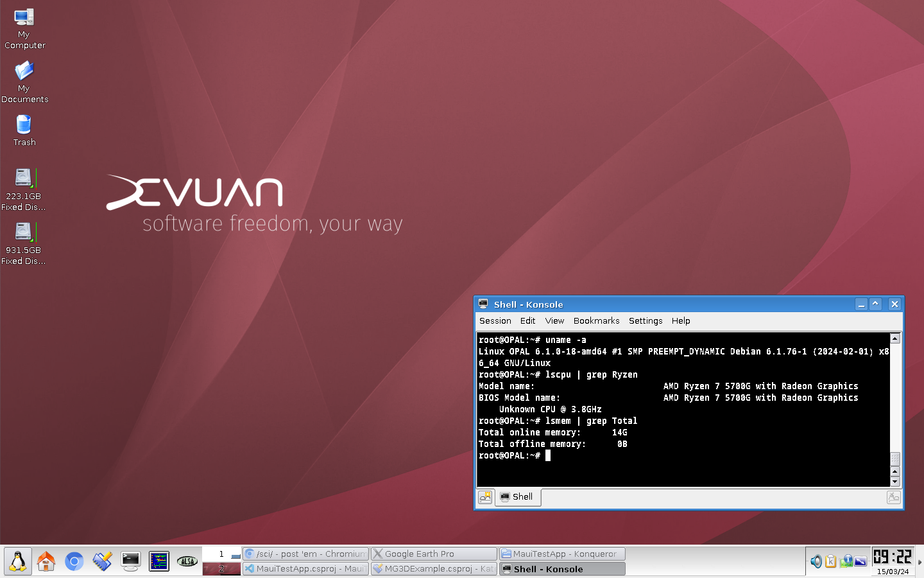
Task: Open the Settings menu in Konsole
Action: (646, 321)
